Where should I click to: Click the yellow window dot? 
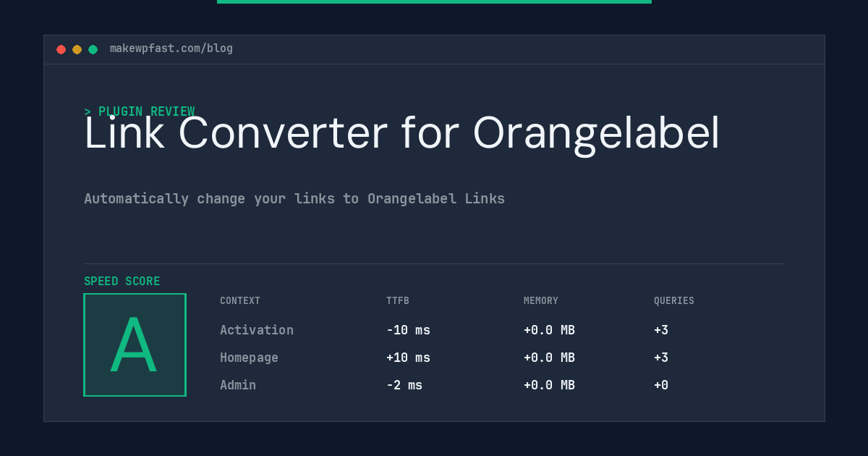77,49
